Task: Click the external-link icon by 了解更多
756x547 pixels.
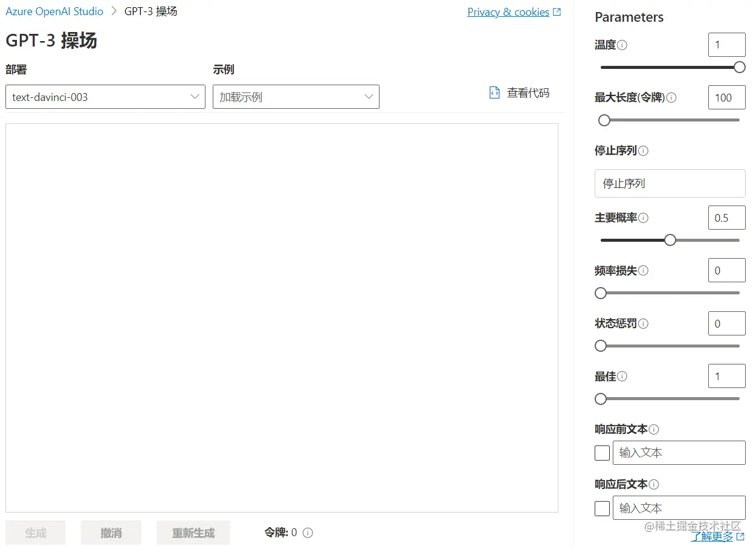Action: pos(740,537)
